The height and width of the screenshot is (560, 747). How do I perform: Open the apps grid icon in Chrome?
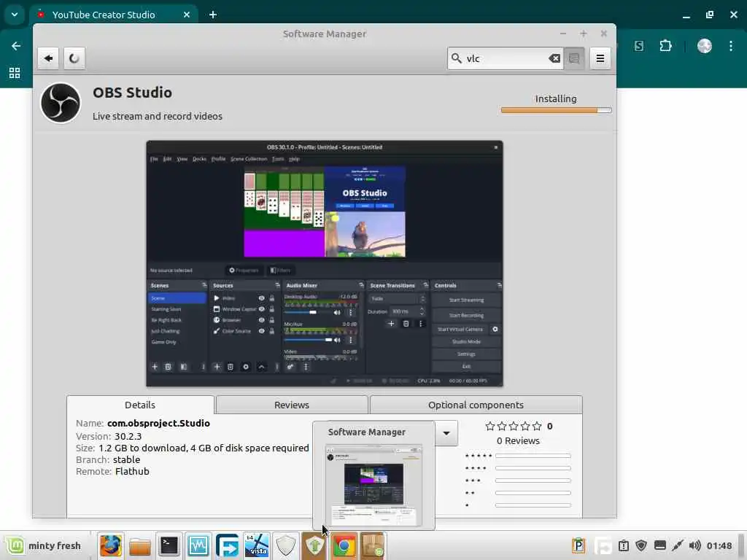(x=15, y=73)
